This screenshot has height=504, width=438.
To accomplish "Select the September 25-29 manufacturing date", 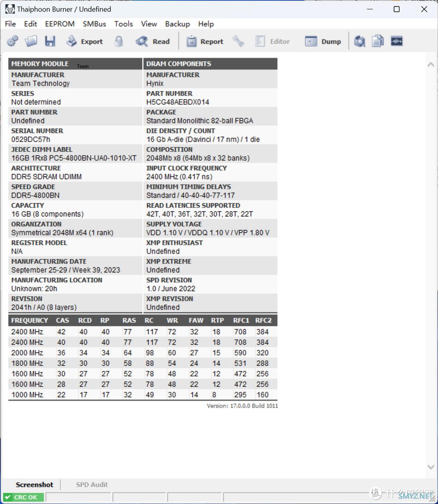I will tap(66, 270).
